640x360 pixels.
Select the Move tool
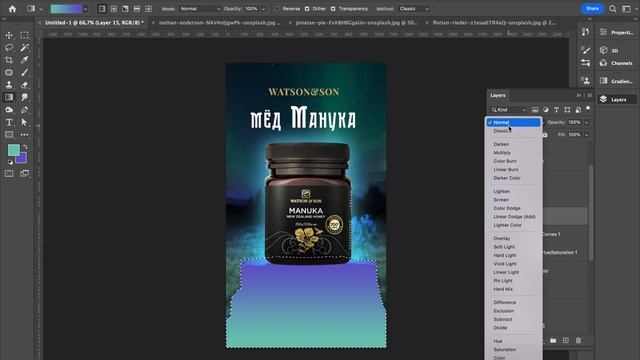[x=9, y=35]
